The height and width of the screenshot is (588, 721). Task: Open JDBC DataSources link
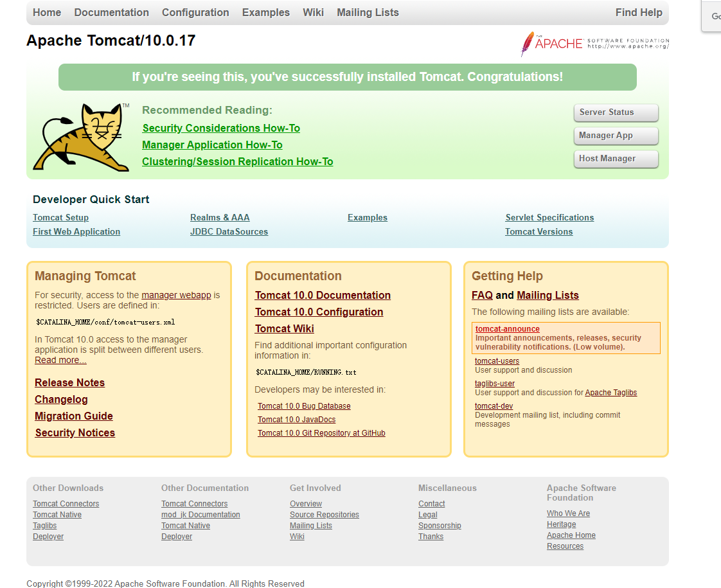[229, 232]
